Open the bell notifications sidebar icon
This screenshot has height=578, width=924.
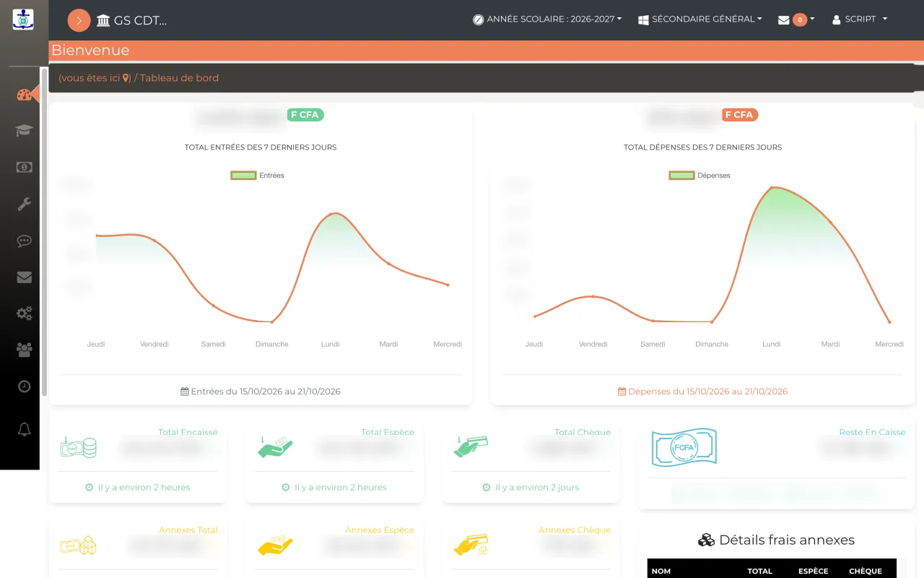[x=24, y=430]
